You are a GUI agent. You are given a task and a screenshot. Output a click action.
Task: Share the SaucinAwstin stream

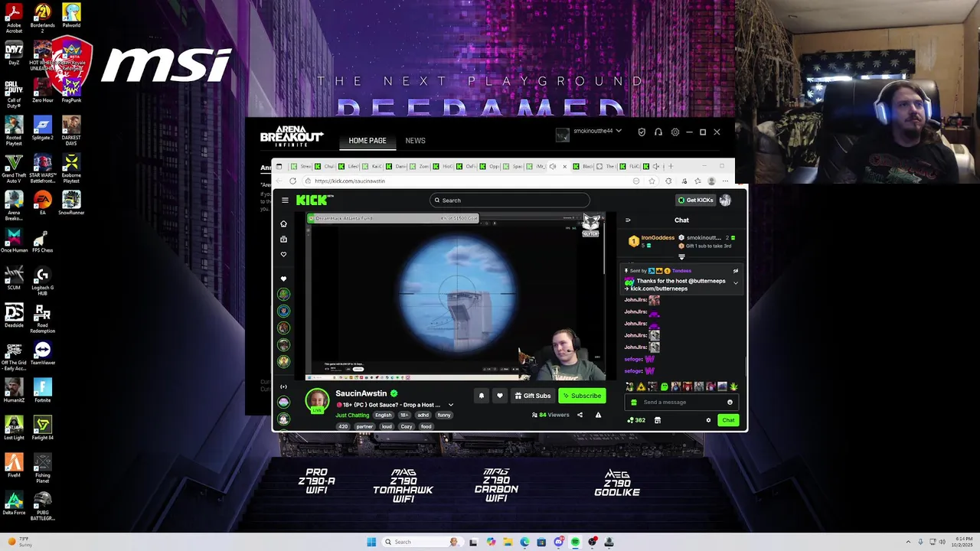point(580,415)
